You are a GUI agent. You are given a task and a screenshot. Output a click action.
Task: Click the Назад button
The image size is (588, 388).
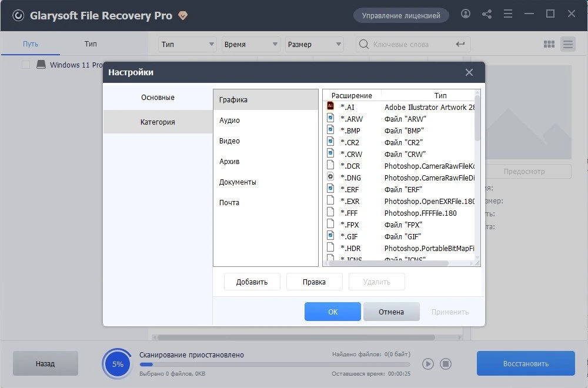point(45,364)
